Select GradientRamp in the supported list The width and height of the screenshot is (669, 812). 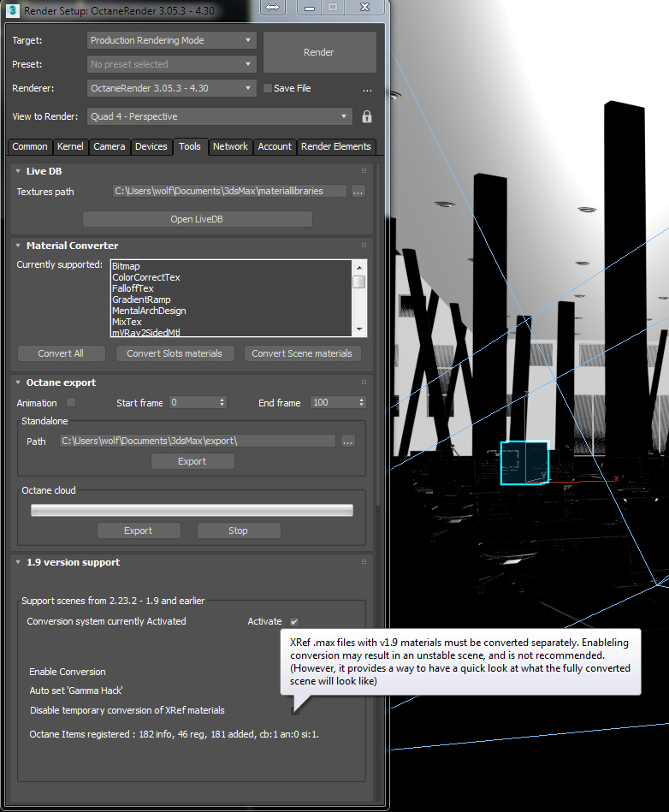point(141,299)
